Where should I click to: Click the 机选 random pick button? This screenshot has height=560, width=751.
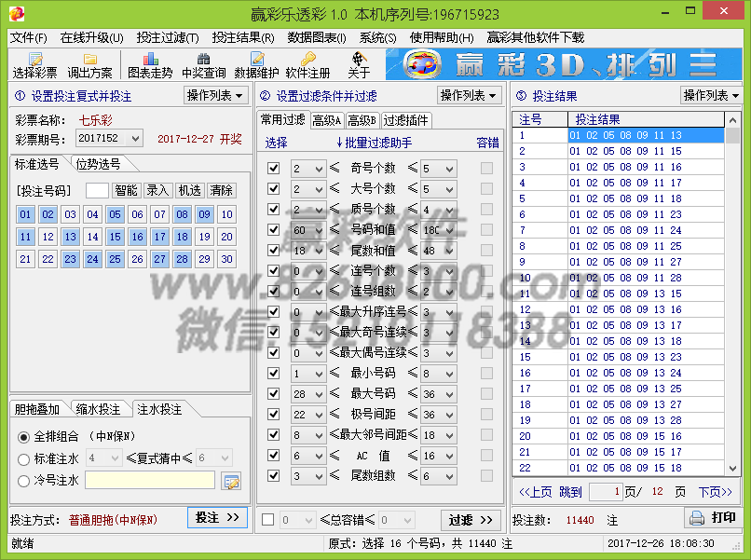[190, 191]
